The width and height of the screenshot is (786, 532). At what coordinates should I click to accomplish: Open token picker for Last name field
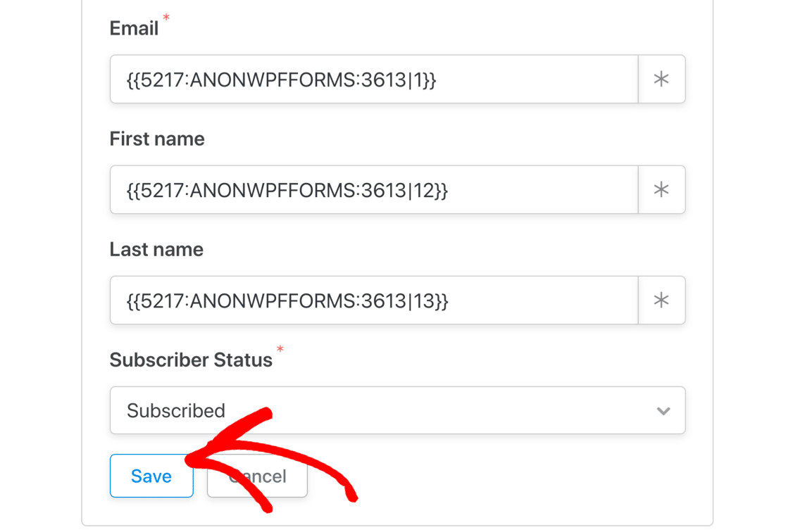[661, 300]
